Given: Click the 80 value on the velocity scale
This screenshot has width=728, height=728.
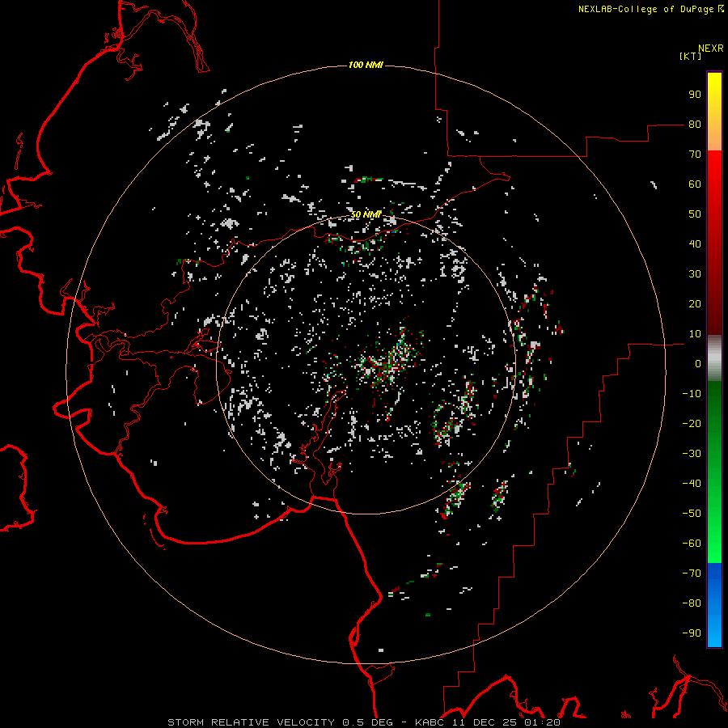Looking at the screenshot, I should [695, 125].
